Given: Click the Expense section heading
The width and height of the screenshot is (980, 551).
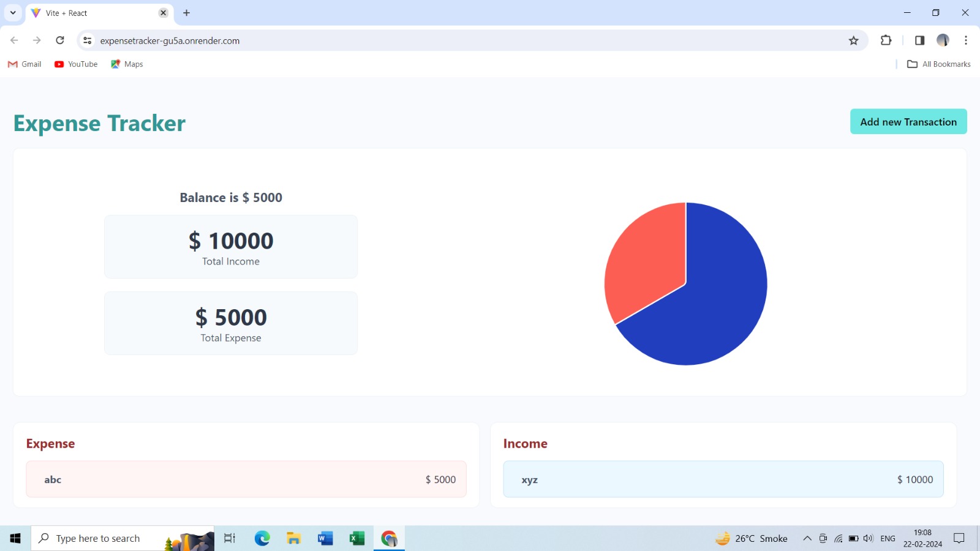Looking at the screenshot, I should click(x=50, y=444).
